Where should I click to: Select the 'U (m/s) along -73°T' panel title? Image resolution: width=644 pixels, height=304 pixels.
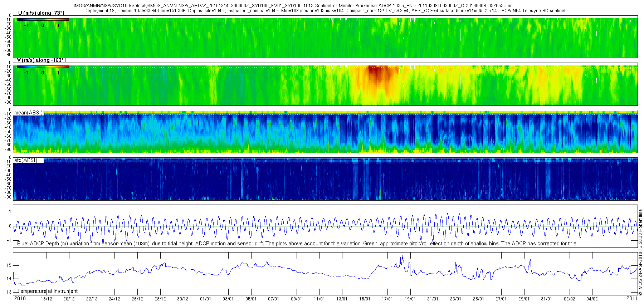[42, 13]
